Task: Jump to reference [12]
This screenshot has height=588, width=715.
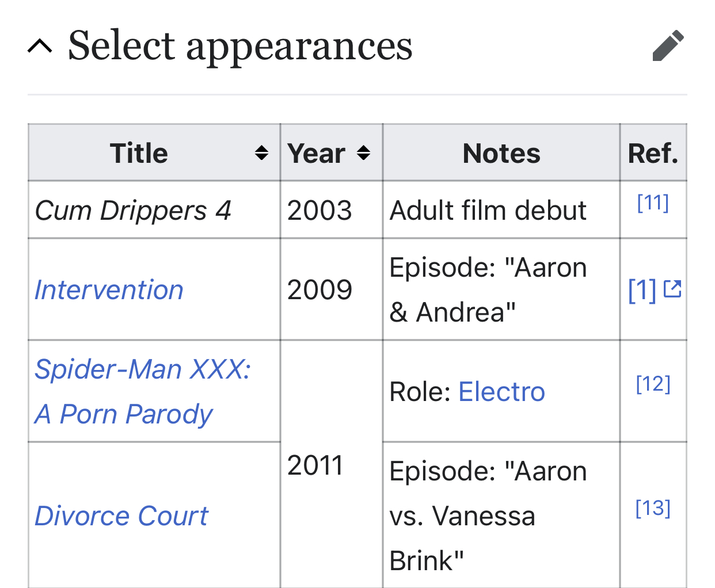Action: 653,384
